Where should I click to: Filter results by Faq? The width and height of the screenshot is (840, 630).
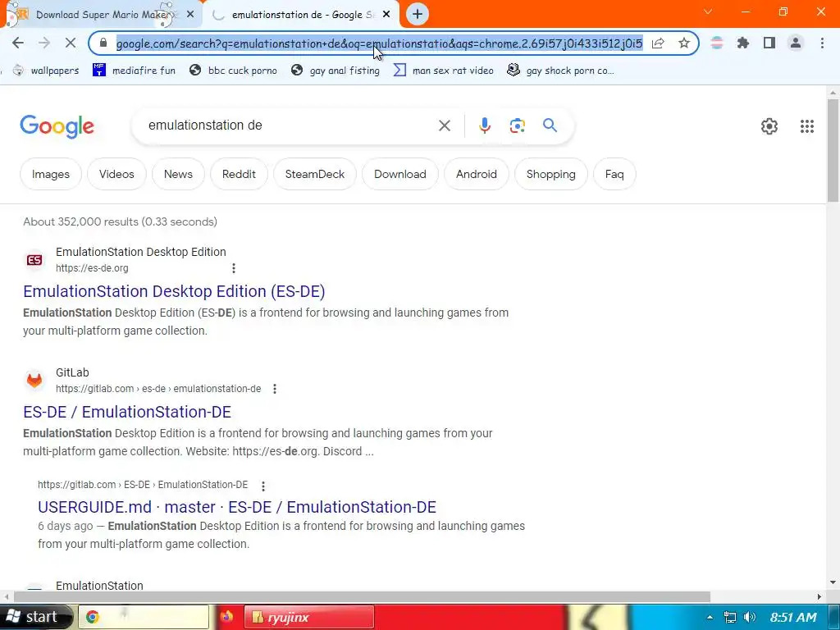[x=614, y=174]
